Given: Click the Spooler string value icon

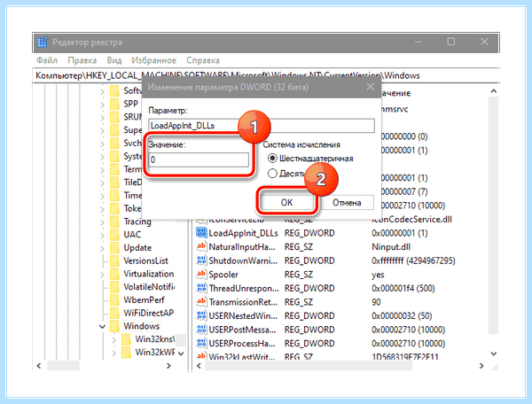Looking at the screenshot, I should (201, 274).
